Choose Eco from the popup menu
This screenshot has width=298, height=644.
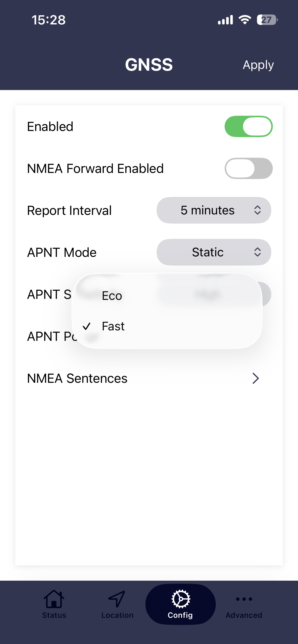[x=112, y=296]
